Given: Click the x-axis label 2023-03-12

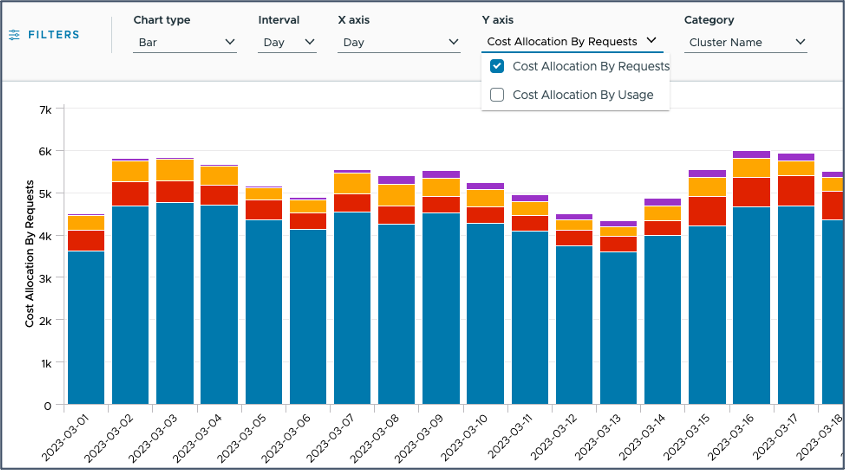Looking at the screenshot, I should click(x=553, y=438).
